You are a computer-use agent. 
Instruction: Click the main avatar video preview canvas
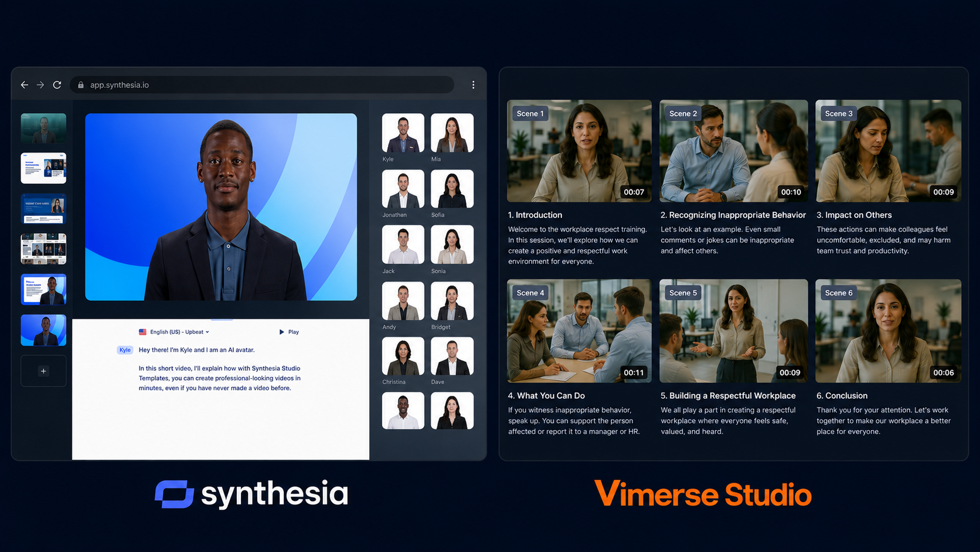tap(221, 207)
